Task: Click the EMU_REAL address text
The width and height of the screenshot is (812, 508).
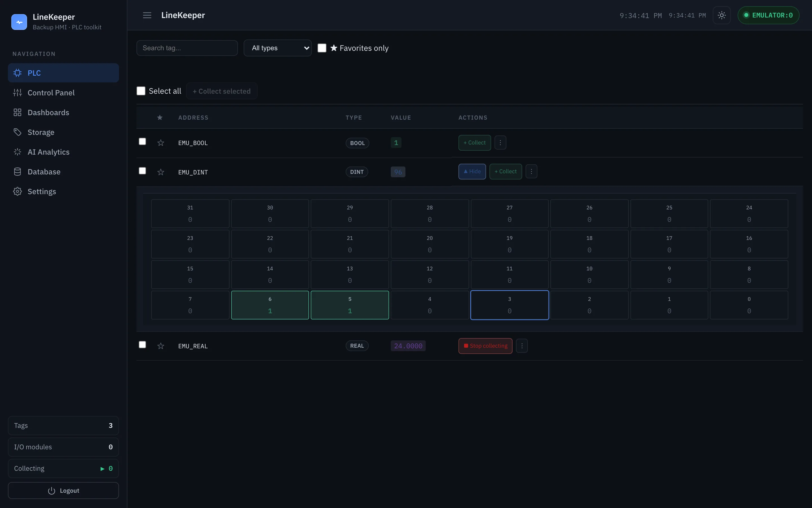Action: click(193, 346)
